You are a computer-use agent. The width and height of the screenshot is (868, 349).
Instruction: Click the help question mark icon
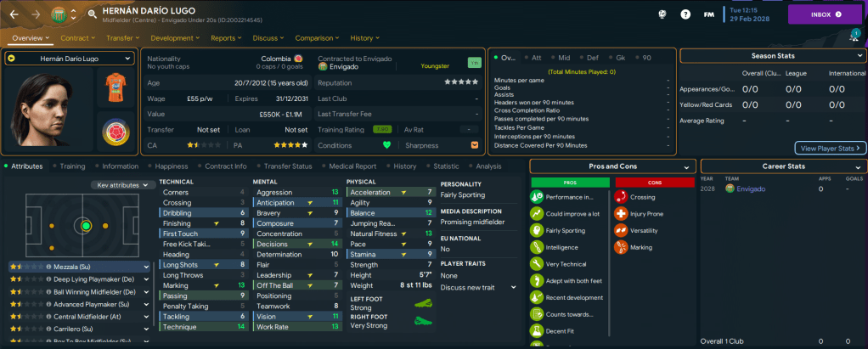pyautogui.click(x=685, y=14)
